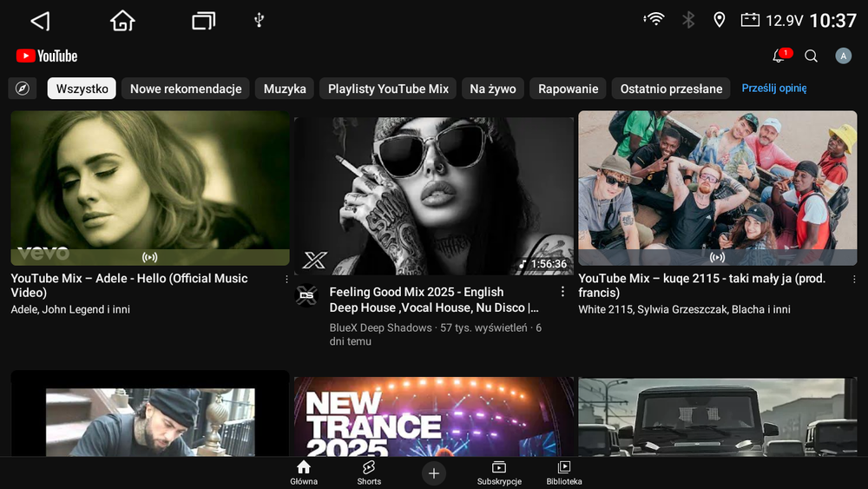Open the account avatar menu

[843, 56]
